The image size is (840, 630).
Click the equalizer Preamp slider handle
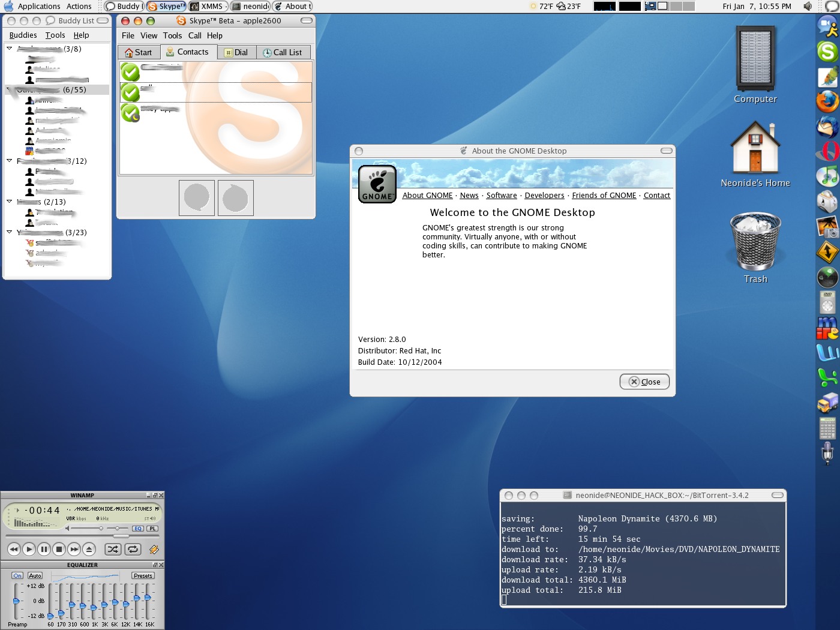tap(16, 601)
